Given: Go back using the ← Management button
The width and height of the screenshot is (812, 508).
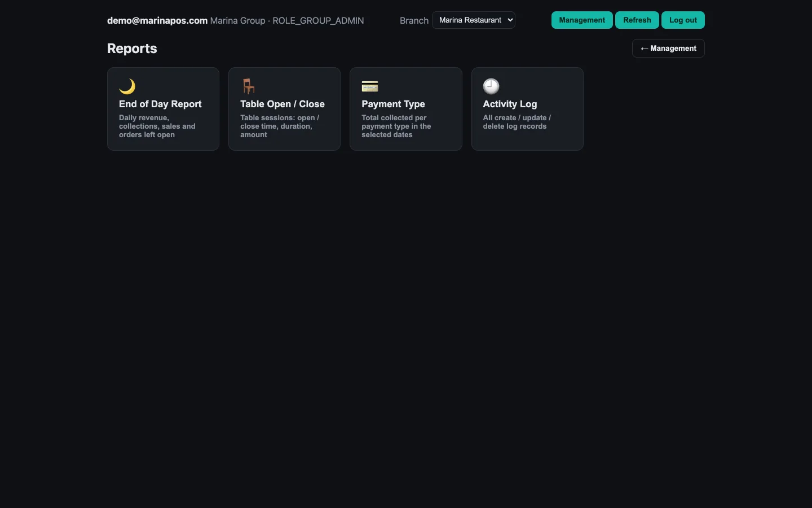Looking at the screenshot, I should point(668,48).
